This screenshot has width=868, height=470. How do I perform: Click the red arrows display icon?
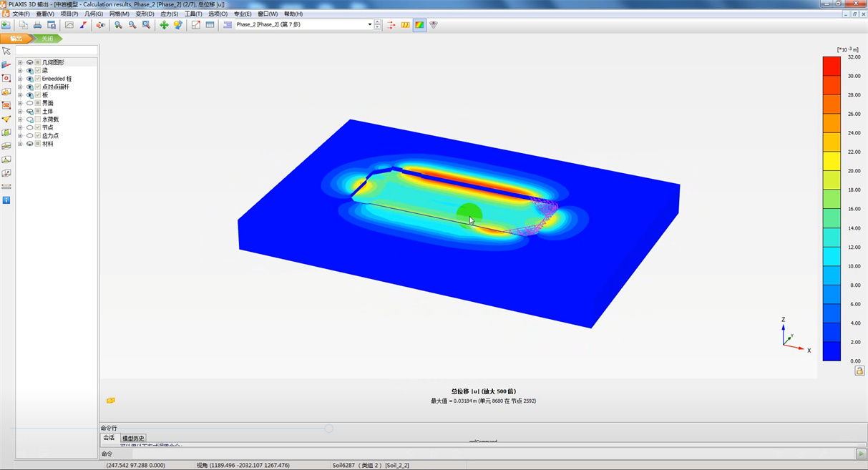391,25
